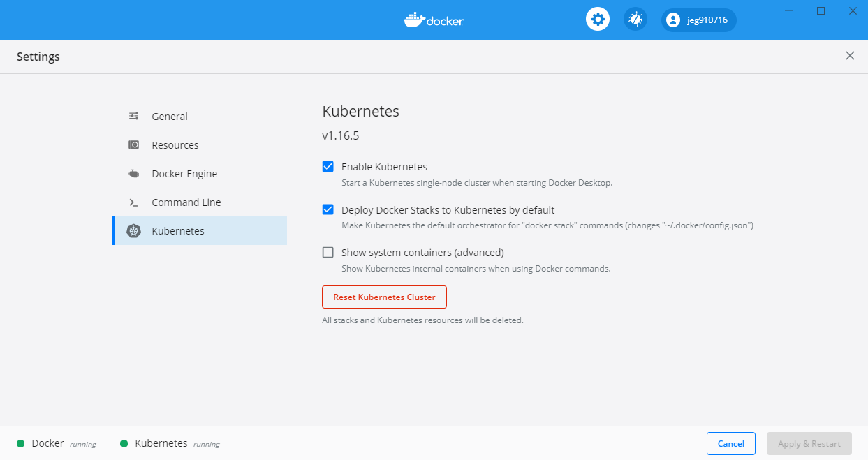Uncheck Enable Kubernetes checkbox
The image size is (868, 460).
click(328, 167)
